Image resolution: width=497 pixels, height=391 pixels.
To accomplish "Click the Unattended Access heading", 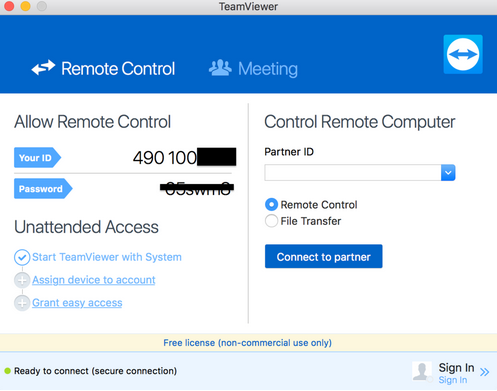I will 86,227.
